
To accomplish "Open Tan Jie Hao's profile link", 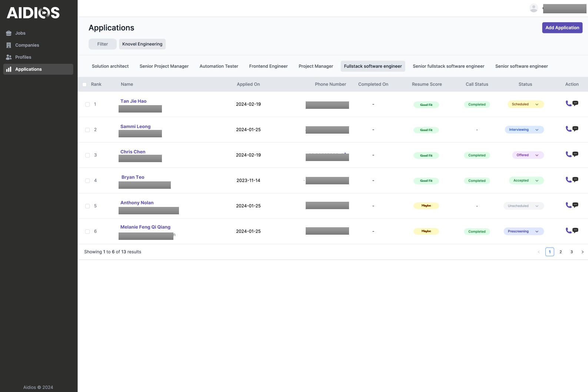I will click(x=133, y=101).
